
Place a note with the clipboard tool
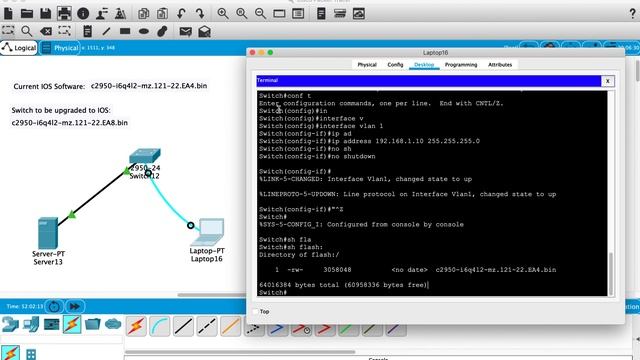tap(87, 31)
